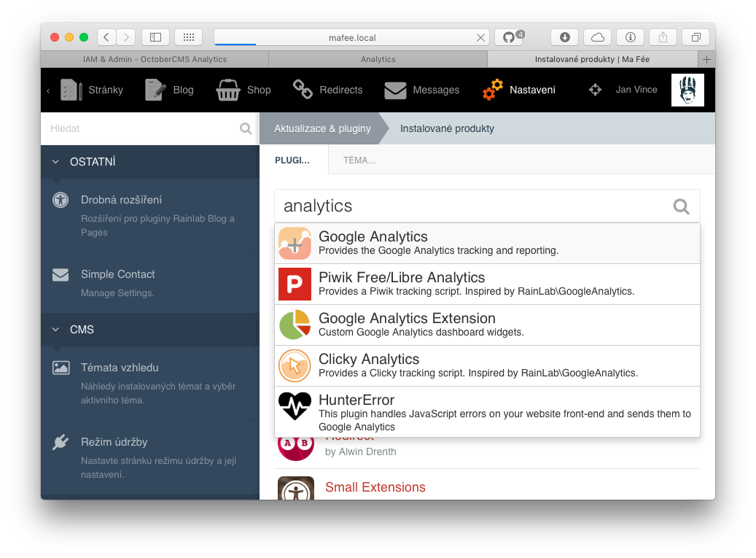
Task: Open Drobná rozšíření settings item
Action: (x=150, y=216)
